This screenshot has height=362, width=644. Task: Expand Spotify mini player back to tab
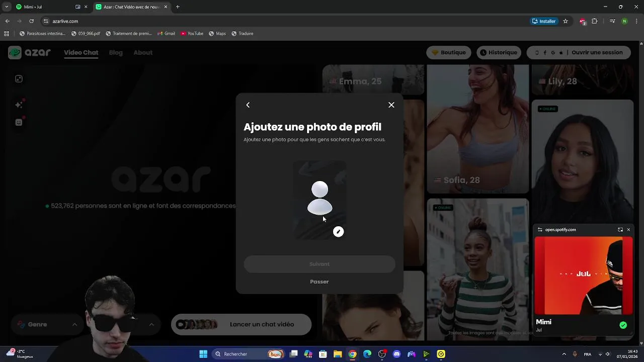620,230
